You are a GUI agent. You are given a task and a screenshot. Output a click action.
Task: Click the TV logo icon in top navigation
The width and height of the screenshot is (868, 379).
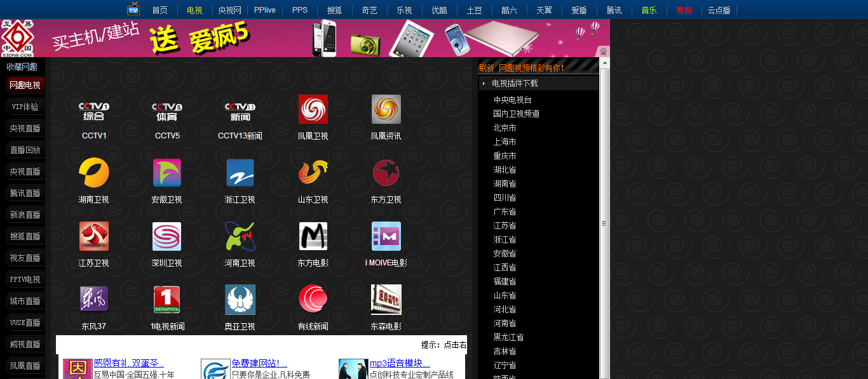(133, 9)
